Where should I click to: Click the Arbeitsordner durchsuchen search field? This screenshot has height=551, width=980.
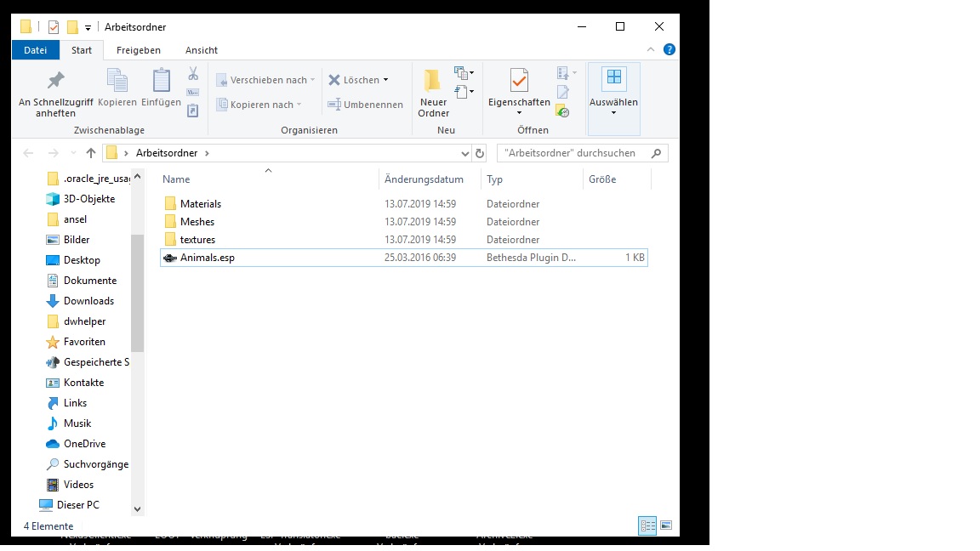point(574,153)
